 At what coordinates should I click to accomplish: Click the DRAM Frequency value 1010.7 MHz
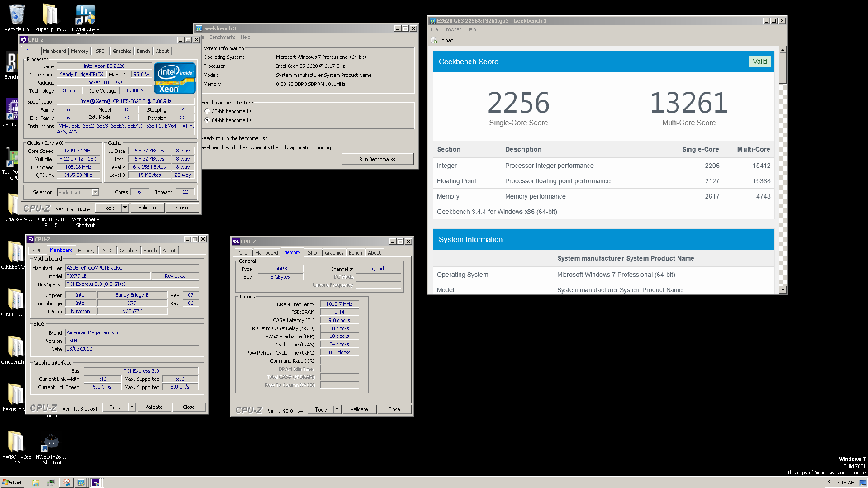(339, 304)
